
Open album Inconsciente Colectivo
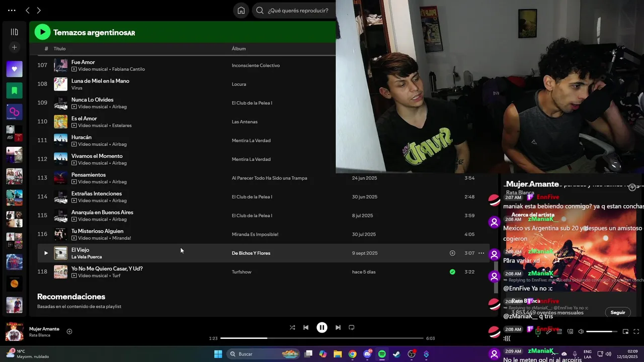pyautogui.click(x=256, y=65)
